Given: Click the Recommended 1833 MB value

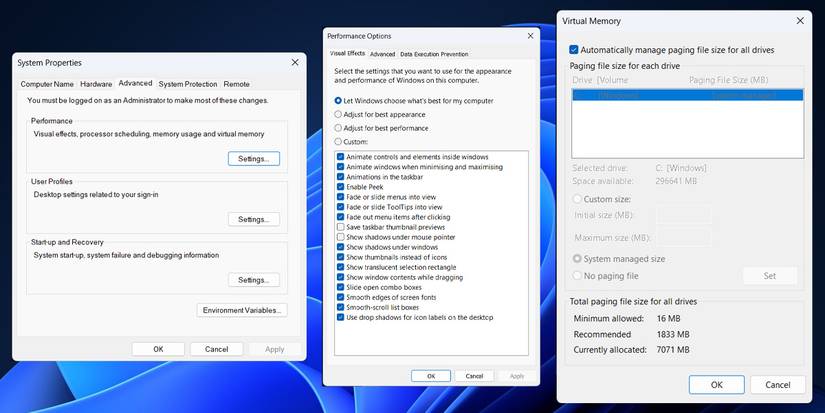Looking at the screenshot, I should pos(673,334).
